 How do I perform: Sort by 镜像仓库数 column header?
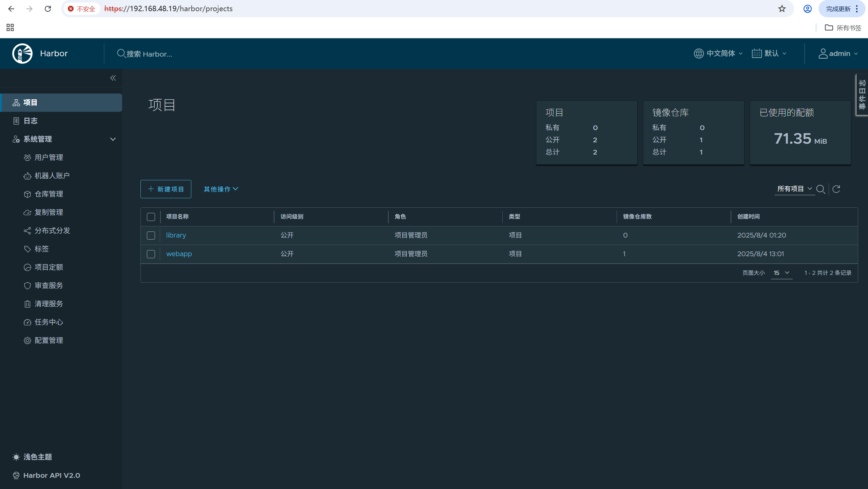[x=637, y=217]
